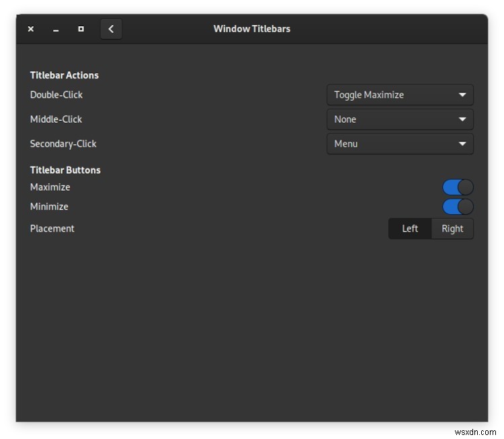504x439 pixels.
Task: Open the Secondary-Click action dropdown
Action: tap(400, 144)
